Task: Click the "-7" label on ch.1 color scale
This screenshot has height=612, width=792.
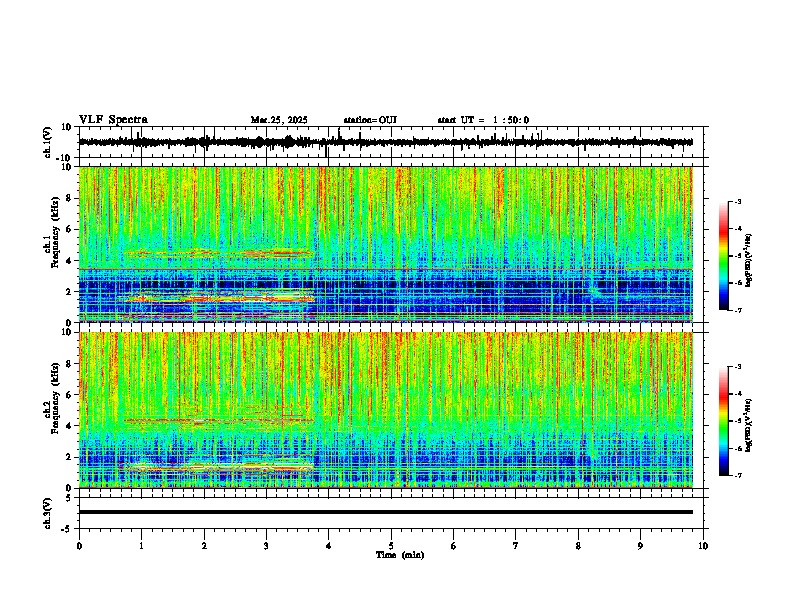Action: [737, 310]
